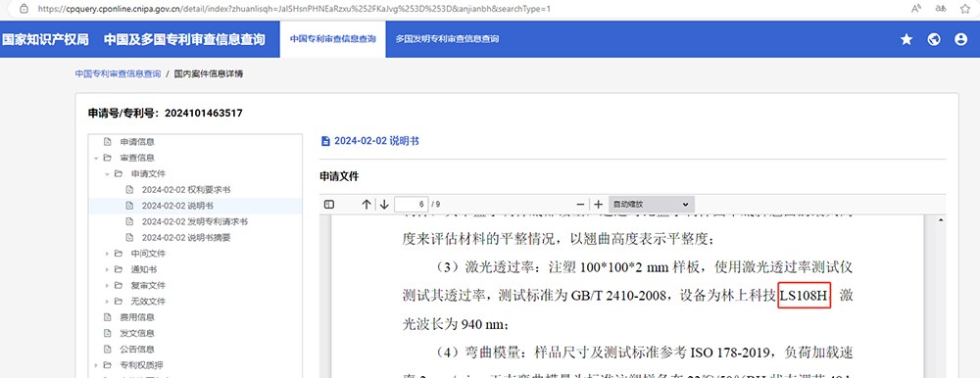The image size is (980, 378).
Task: Click the 无效文件 tree label
Action: (148, 302)
